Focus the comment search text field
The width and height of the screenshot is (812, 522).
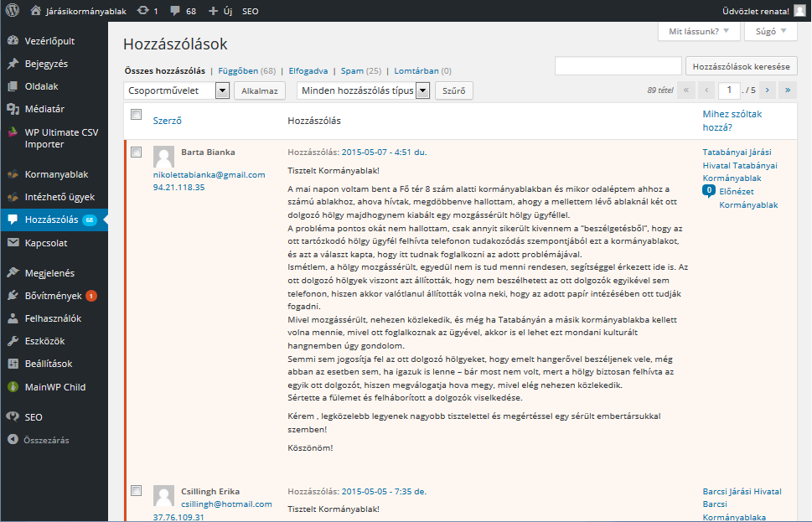618,66
